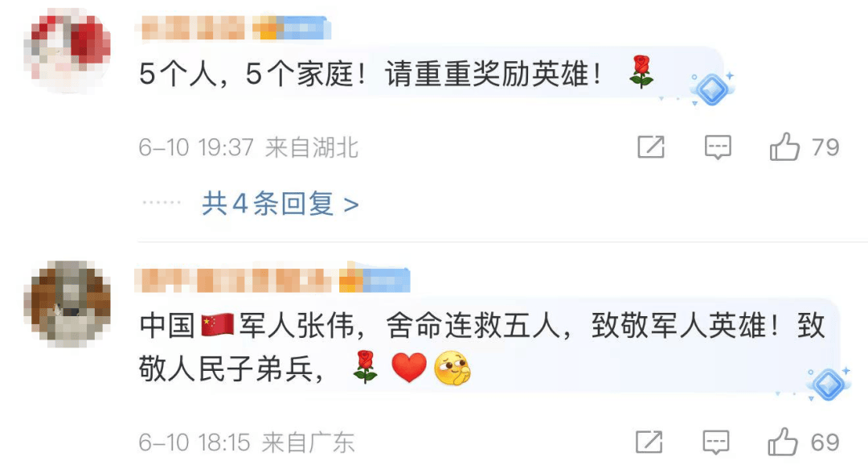The width and height of the screenshot is (868, 469).
Task: Reply to the 中国军人张伟 comment
Action: point(716,442)
